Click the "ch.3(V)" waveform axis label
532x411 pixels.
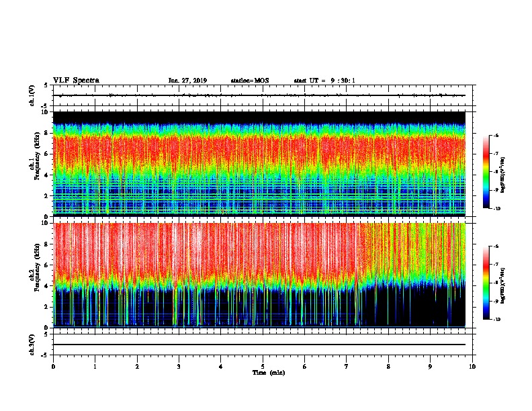pos(32,345)
